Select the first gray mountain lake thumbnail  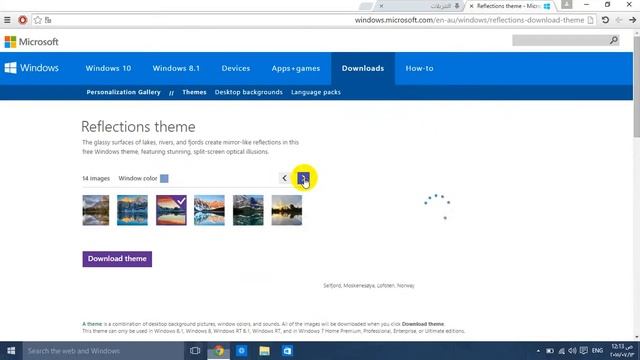96,210
